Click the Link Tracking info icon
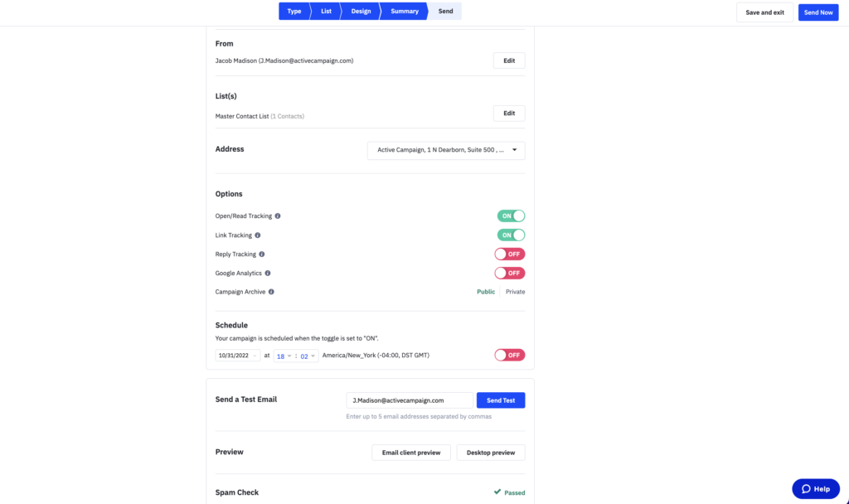The height and width of the screenshot is (504, 849). coord(258,235)
